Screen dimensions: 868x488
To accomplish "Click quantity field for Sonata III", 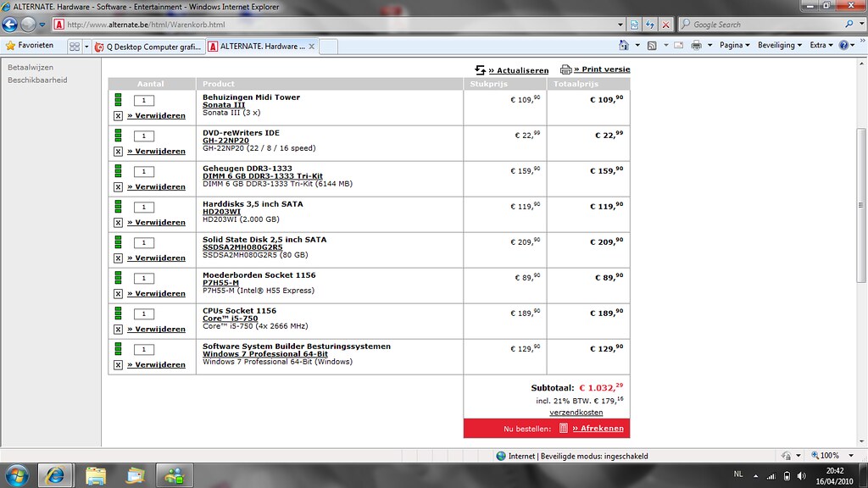I will [144, 100].
